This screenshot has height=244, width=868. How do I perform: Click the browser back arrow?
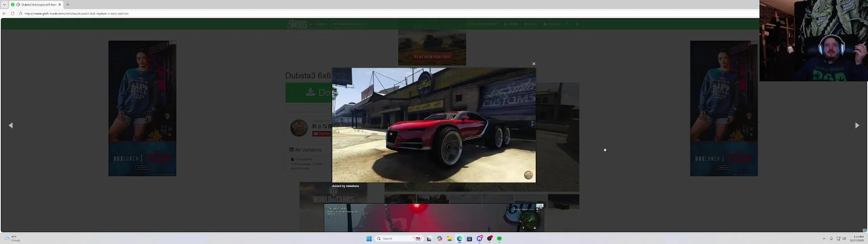point(4,14)
